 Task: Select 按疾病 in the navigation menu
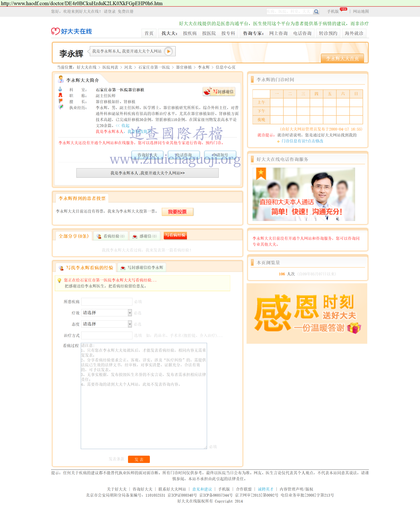coord(190,33)
